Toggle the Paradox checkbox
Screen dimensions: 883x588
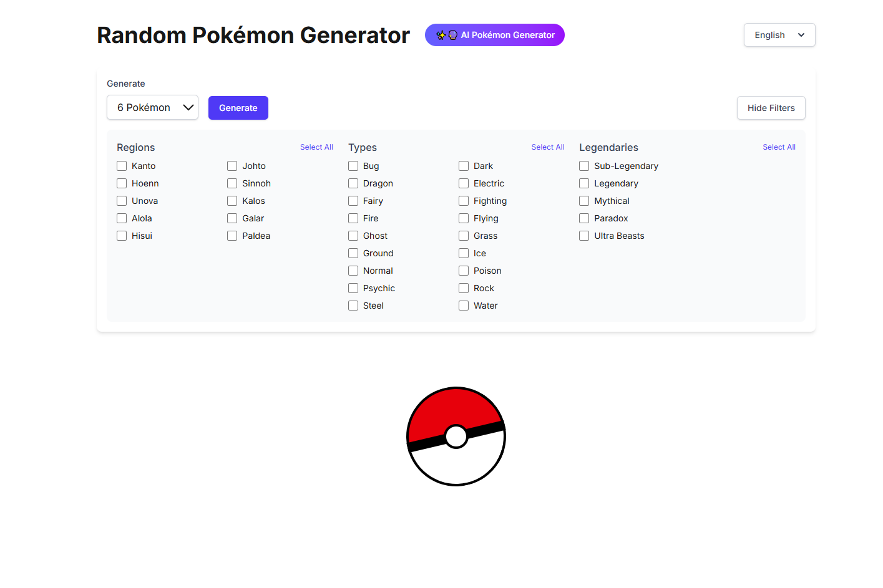coord(584,218)
